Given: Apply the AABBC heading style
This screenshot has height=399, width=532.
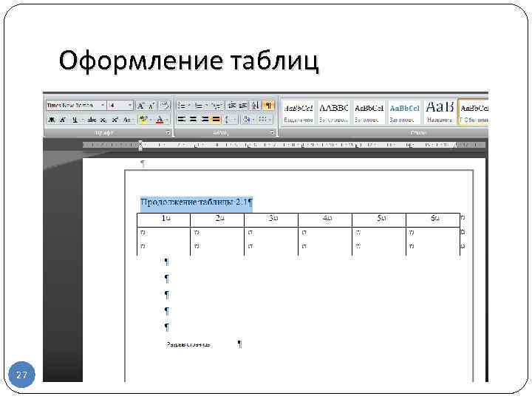Looking at the screenshot, I should (334, 113).
